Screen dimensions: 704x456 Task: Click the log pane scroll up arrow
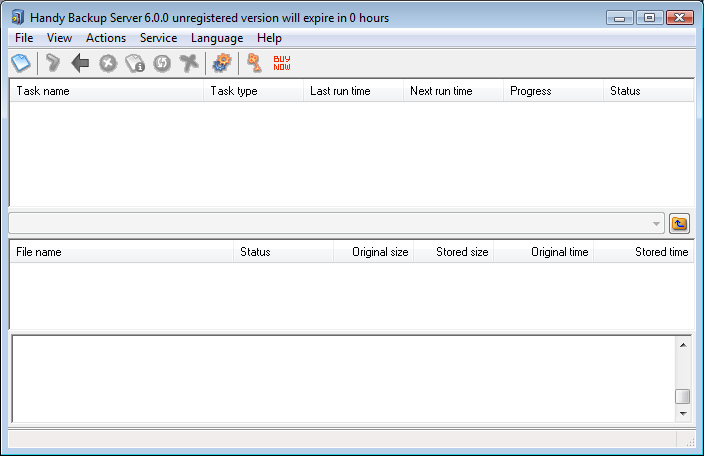tap(683, 345)
